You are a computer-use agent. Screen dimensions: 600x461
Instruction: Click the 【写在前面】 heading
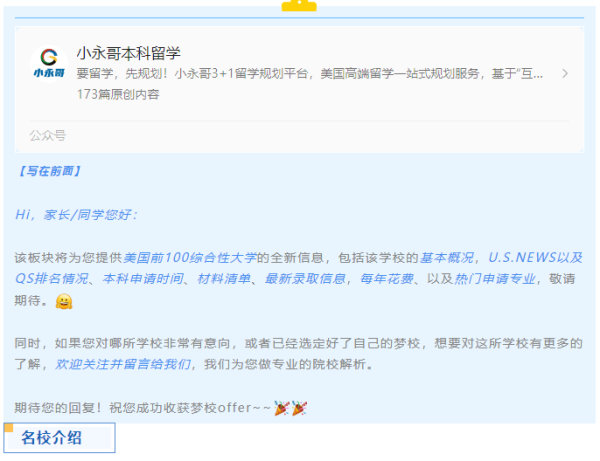pos(49,171)
